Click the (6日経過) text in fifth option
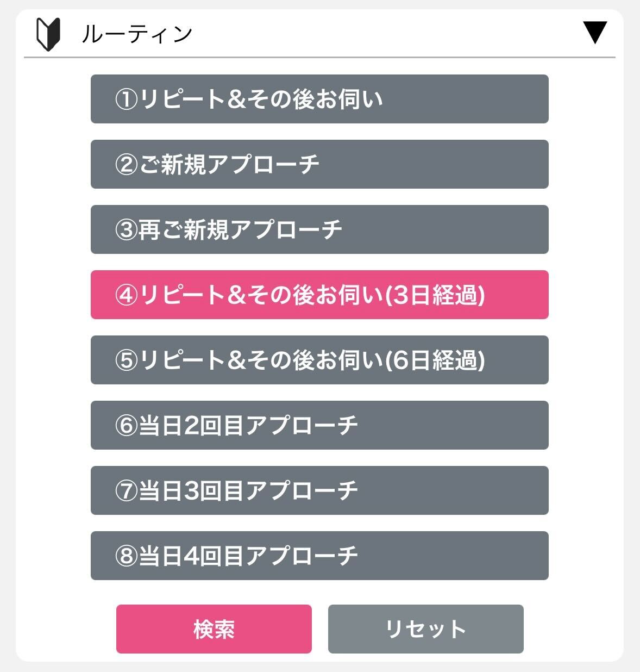Image resolution: width=640 pixels, height=672 pixels. [x=435, y=360]
